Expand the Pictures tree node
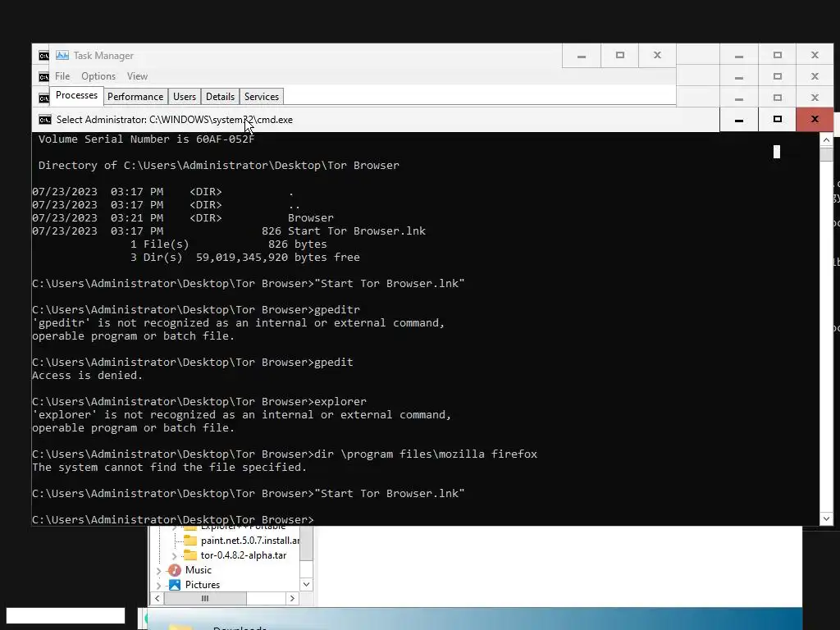 158,585
